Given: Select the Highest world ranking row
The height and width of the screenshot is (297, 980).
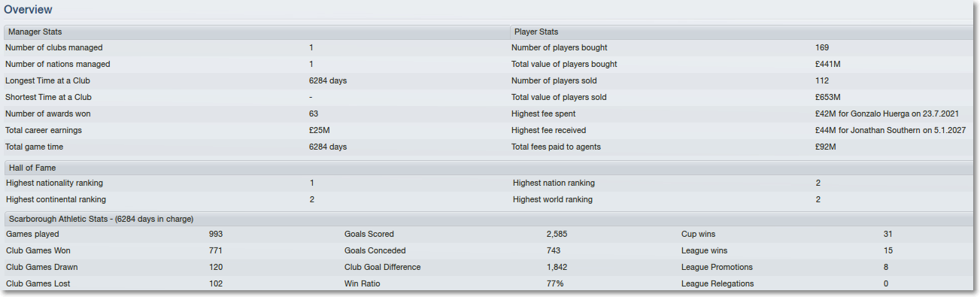Looking at the screenshot, I should coord(741,199).
